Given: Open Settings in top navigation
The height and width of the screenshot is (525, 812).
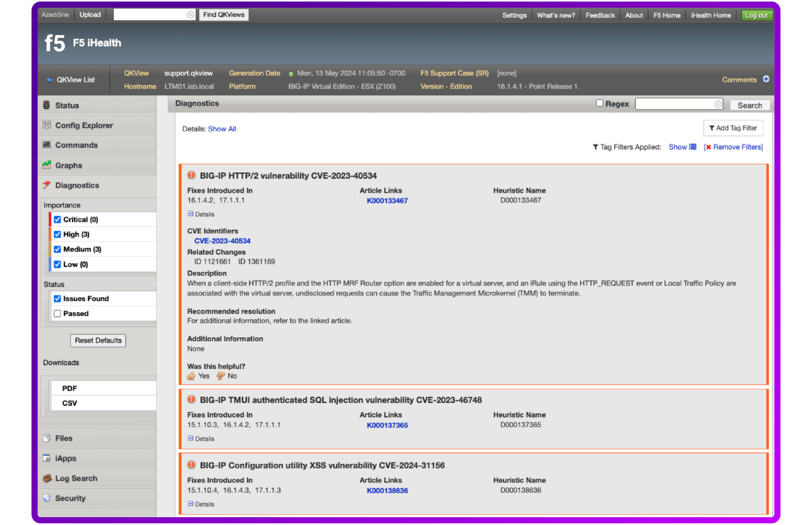Looking at the screenshot, I should click(514, 15).
